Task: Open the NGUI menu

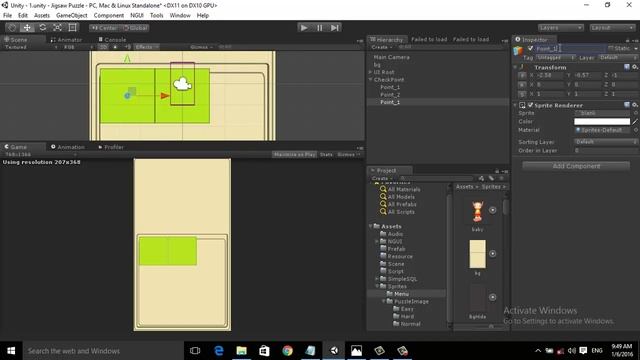Action: click(137, 16)
